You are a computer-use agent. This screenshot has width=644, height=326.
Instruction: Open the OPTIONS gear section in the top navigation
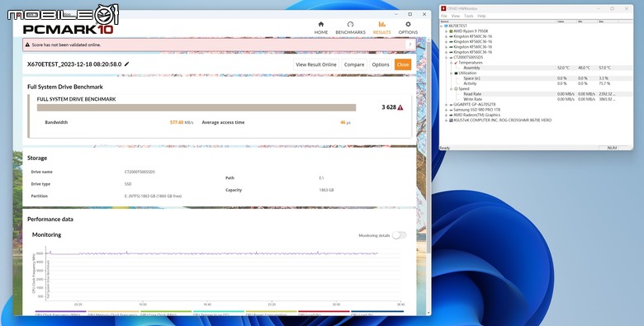(x=408, y=28)
